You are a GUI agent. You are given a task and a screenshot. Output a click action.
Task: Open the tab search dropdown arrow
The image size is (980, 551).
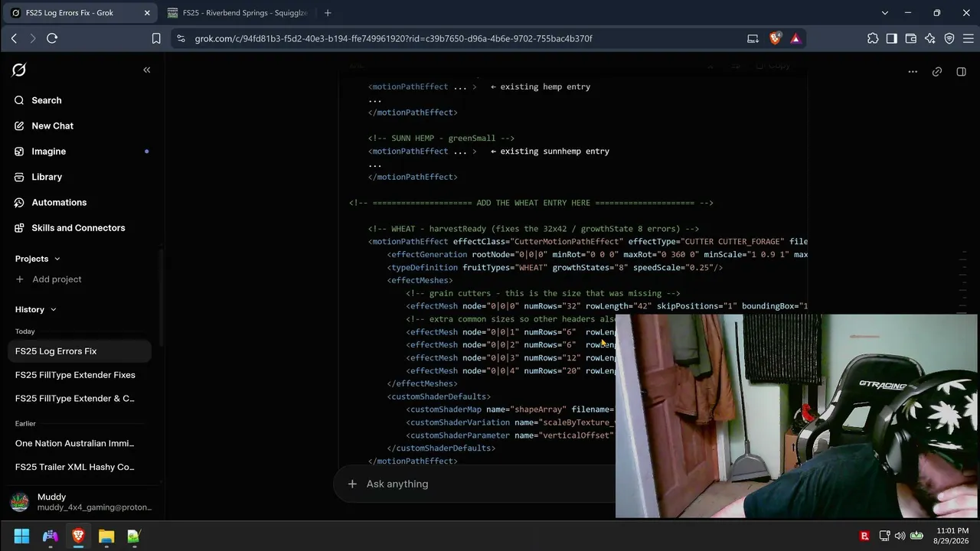click(885, 12)
